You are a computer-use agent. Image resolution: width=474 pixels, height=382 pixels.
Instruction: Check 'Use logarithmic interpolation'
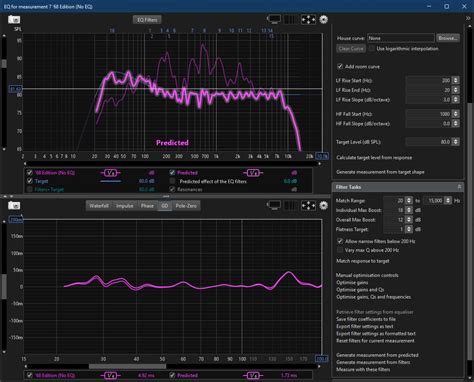pyautogui.click(x=371, y=49)
